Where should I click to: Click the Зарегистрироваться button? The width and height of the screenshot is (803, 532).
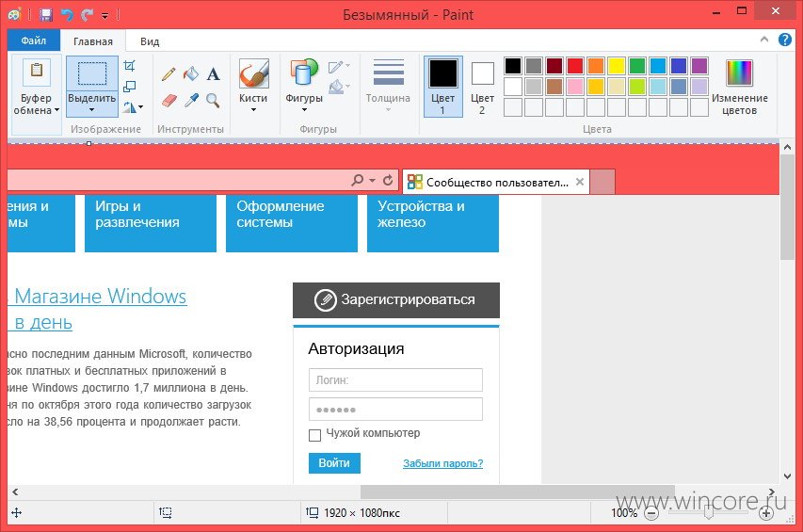point(396,300)
